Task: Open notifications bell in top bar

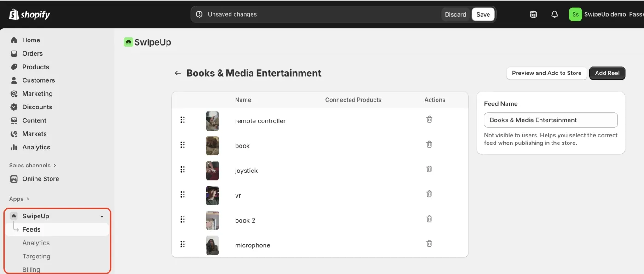Action: click(x=554, y=14)
